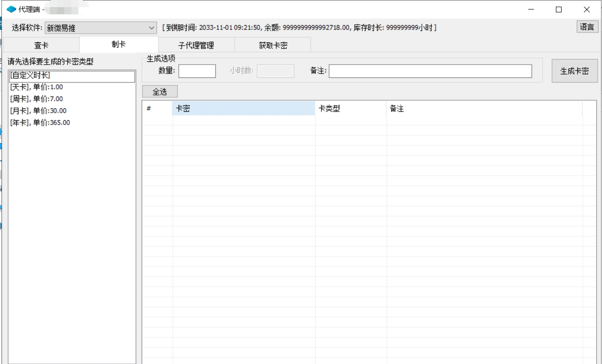
Task: Select 年卡 with unit price 365.00
Action: (x=40, y=123)
